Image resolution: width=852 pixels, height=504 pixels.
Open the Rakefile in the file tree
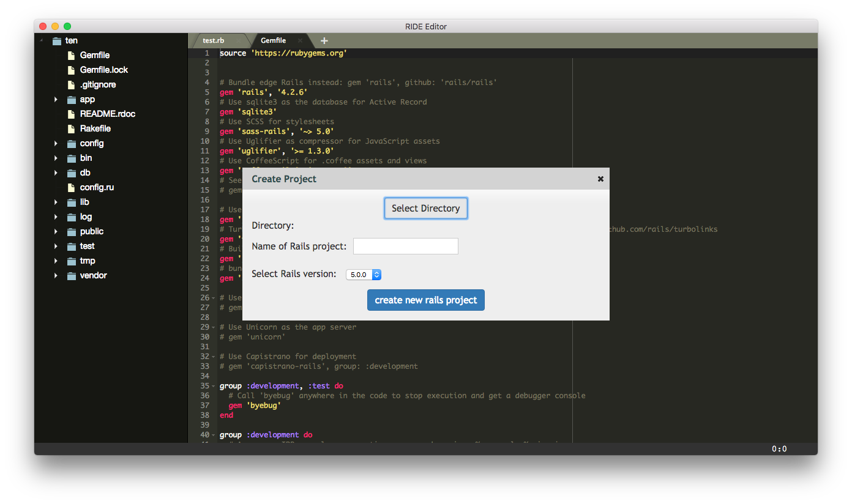(x=95, y=128)
